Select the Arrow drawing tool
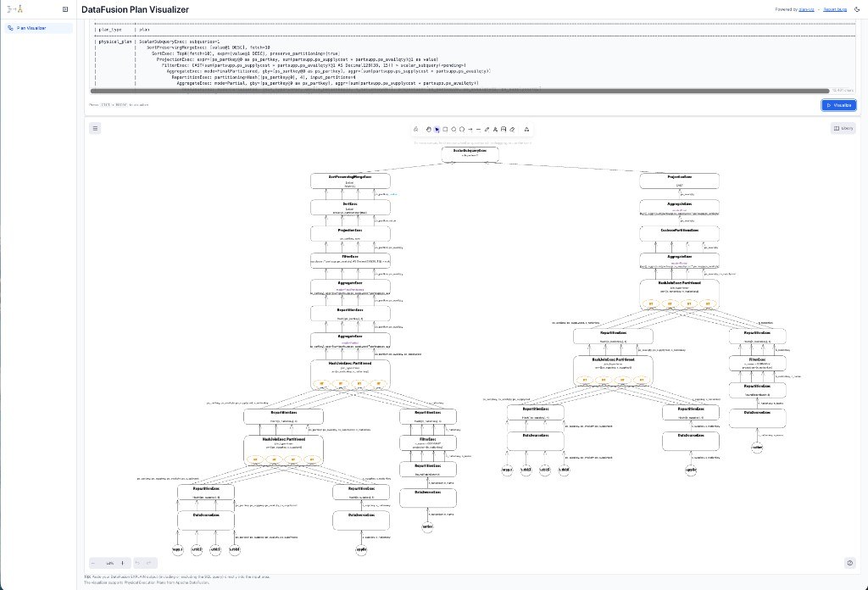868x590 pixels. pos(470,130)
